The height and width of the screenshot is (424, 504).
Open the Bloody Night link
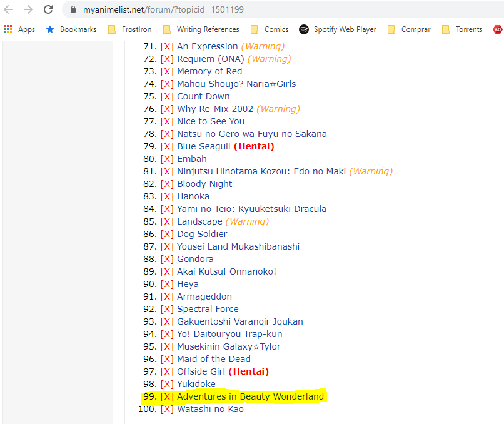(204, 184)
